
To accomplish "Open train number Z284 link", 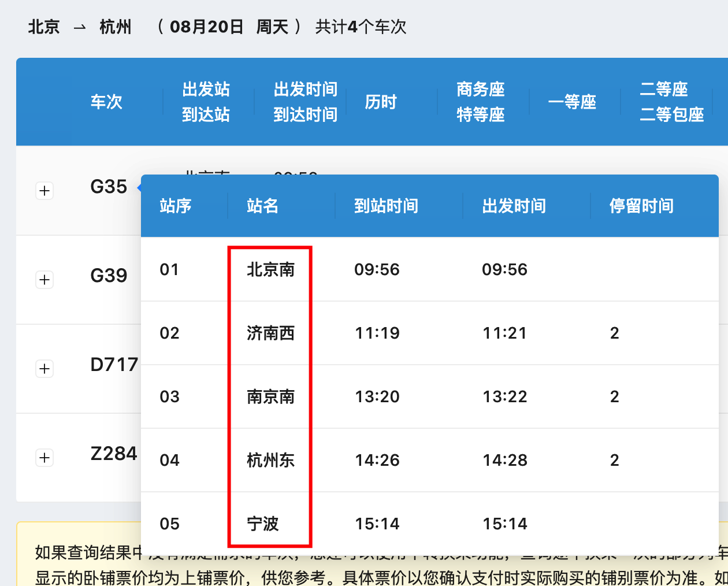I will [114, 454].
